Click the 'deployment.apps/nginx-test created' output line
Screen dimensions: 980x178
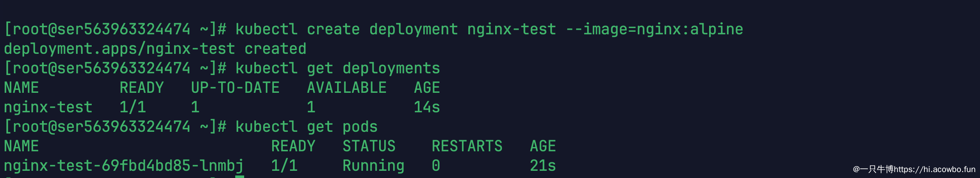coord(155,49)
